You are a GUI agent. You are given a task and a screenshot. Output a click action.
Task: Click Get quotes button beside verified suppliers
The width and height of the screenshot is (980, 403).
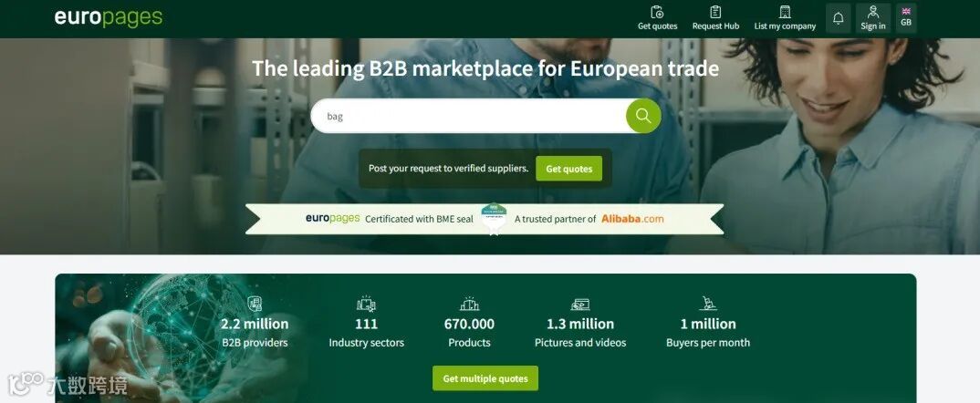coord(568,169)
